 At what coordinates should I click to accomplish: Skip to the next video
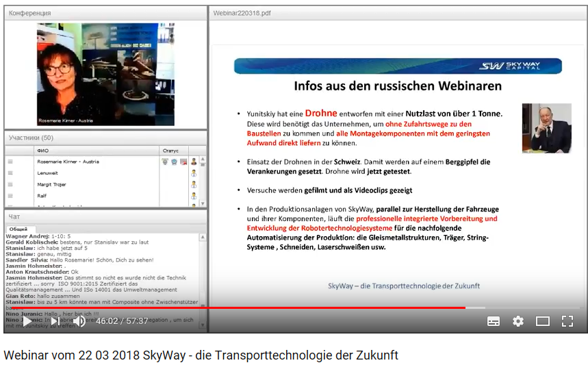(x=55, y=321)
